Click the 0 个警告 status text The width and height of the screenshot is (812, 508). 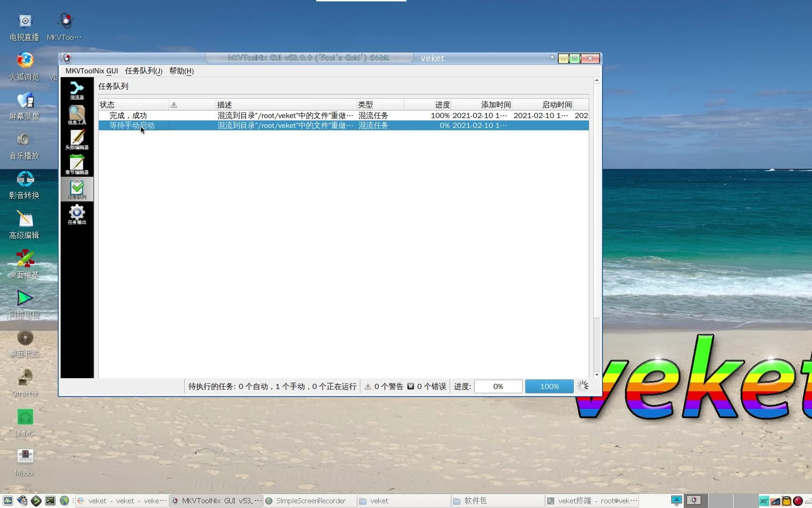click(x=389, y=387)
